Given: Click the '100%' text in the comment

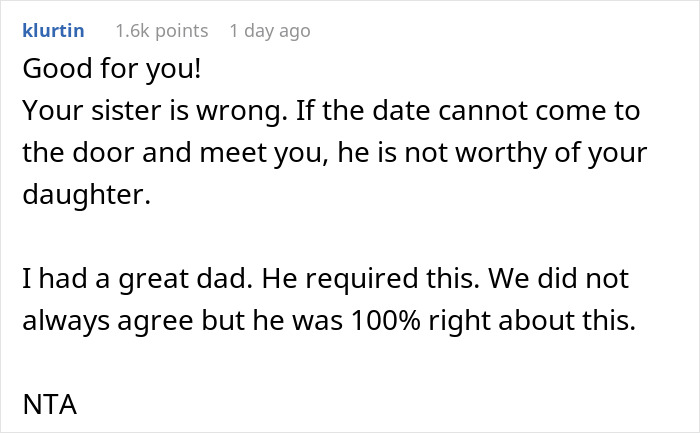Looking at the screenshot, I should point(386,321).
